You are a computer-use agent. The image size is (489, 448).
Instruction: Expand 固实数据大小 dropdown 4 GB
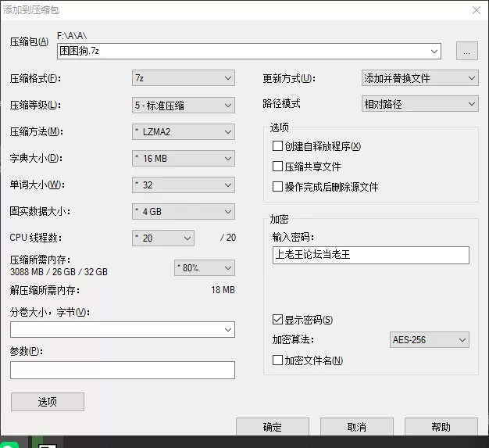coord(184,212)
